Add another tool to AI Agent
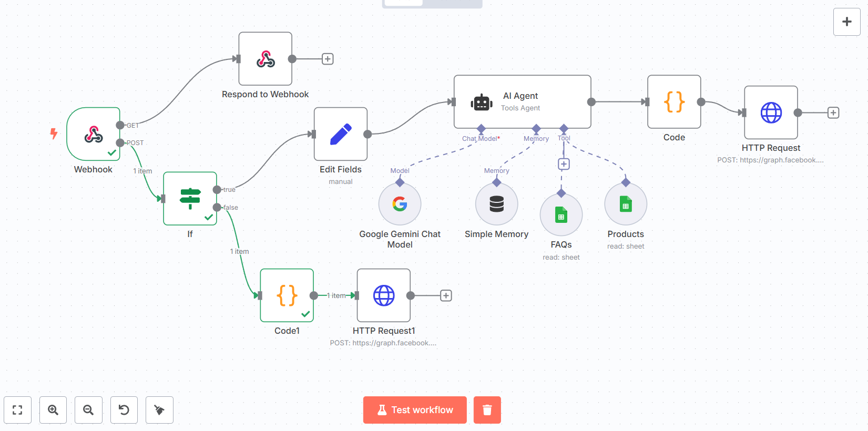The width and height of the screenshot is (868, 431). click(x=564, y=164)
